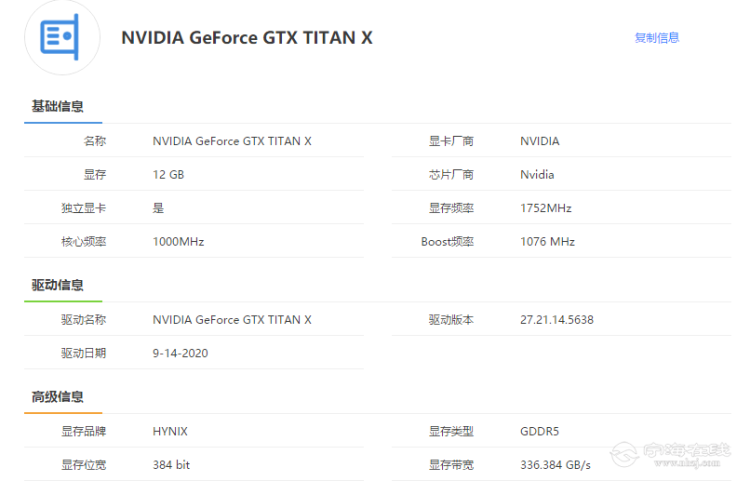Select the 高级信息 section header
Viewport: 750px width, 481px height.
[x=57, y=398]
